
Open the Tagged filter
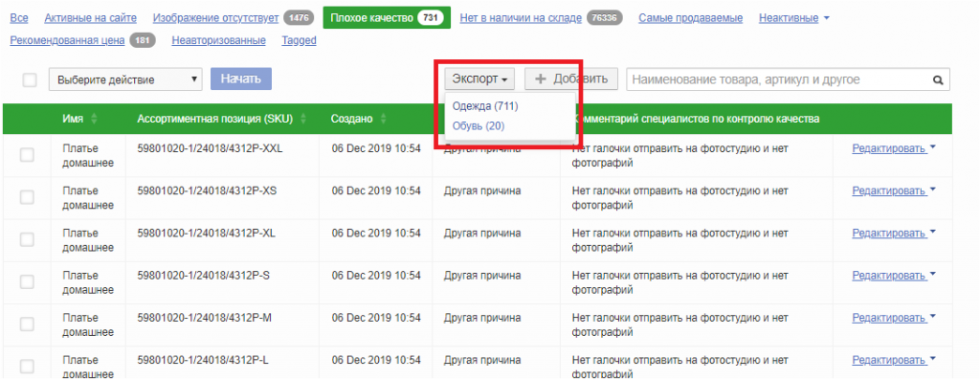tap(299, 40)
